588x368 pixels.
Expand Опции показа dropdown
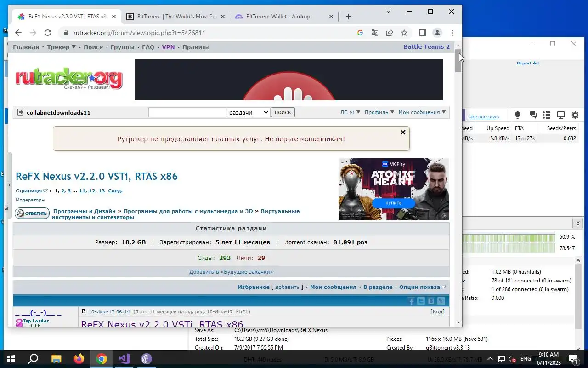coord(423,287)
